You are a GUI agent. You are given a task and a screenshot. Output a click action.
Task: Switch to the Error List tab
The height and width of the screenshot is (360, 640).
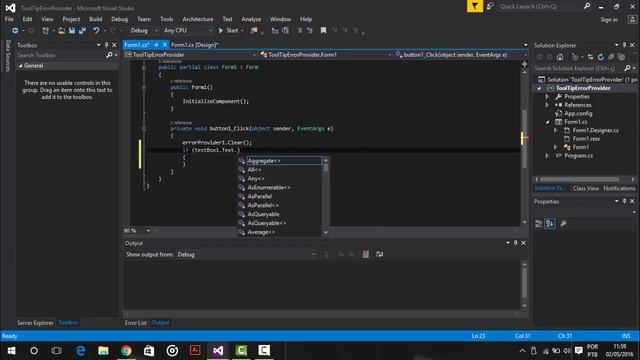(x=136, y=323)
